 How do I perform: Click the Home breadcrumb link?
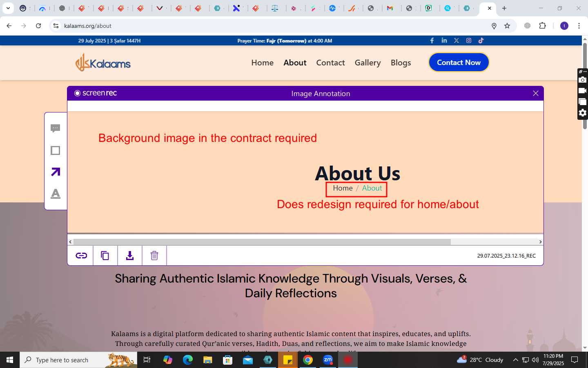[343, 188]
